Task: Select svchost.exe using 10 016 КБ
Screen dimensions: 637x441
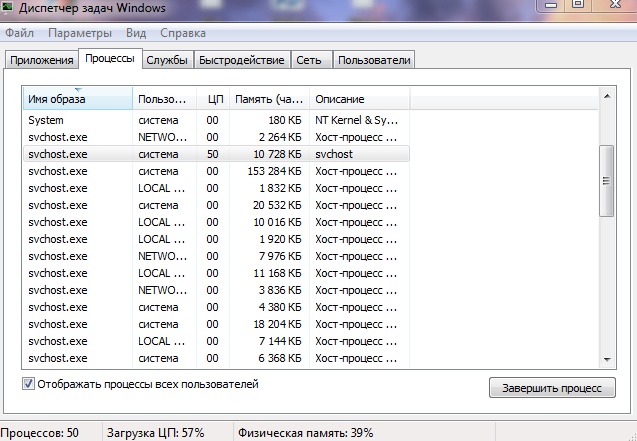Action: click(x=216, y=223)
